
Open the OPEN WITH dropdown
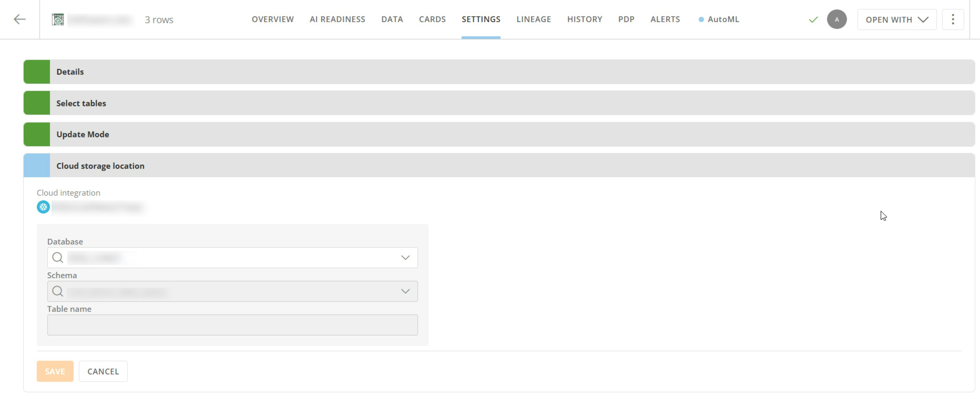point(897,19)
